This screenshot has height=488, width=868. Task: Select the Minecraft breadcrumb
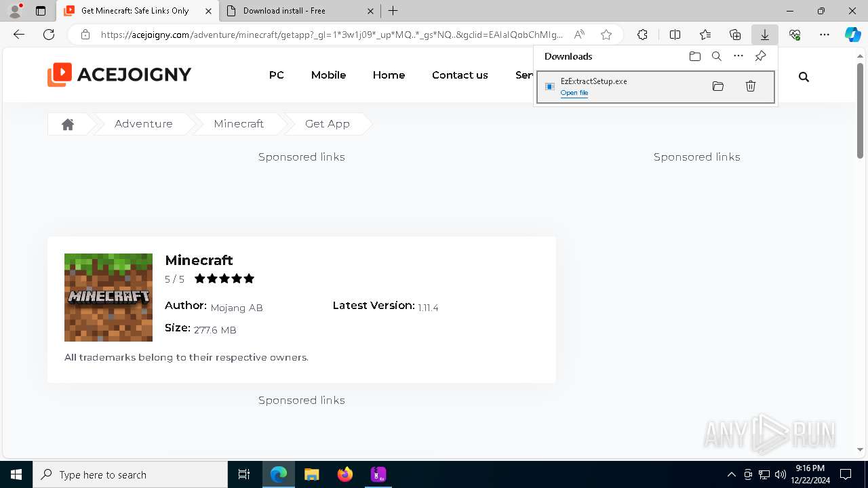pyautogui.click(x=239, y=124)
